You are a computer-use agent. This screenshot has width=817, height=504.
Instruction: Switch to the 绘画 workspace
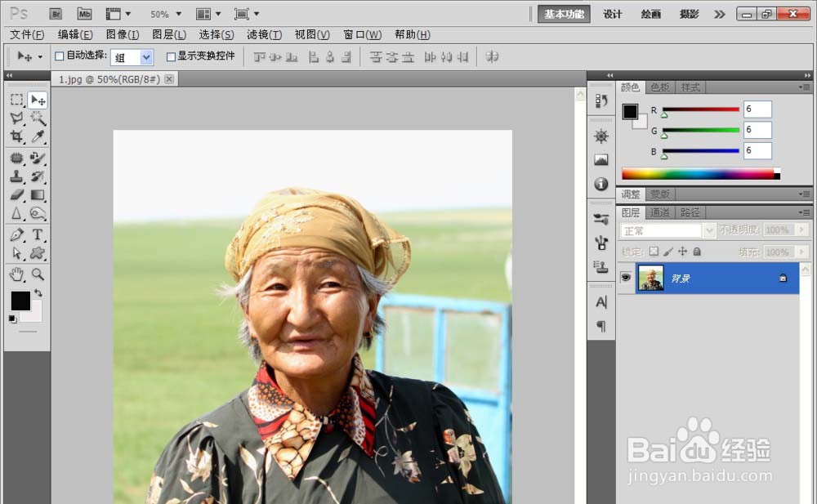pos(651,14)
